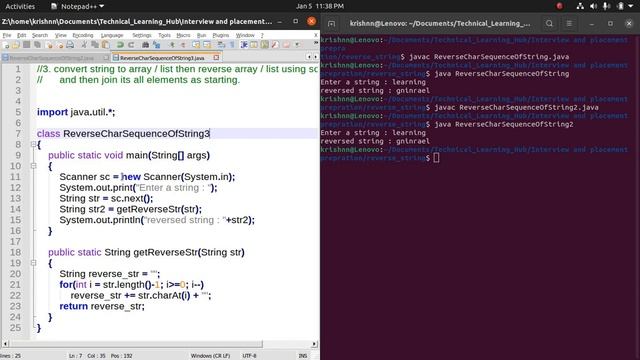This screenshot has width=640, height=360.
Task: Click the Paste clipboard icon
Action: pyautogui.click(x=105, y=44)
